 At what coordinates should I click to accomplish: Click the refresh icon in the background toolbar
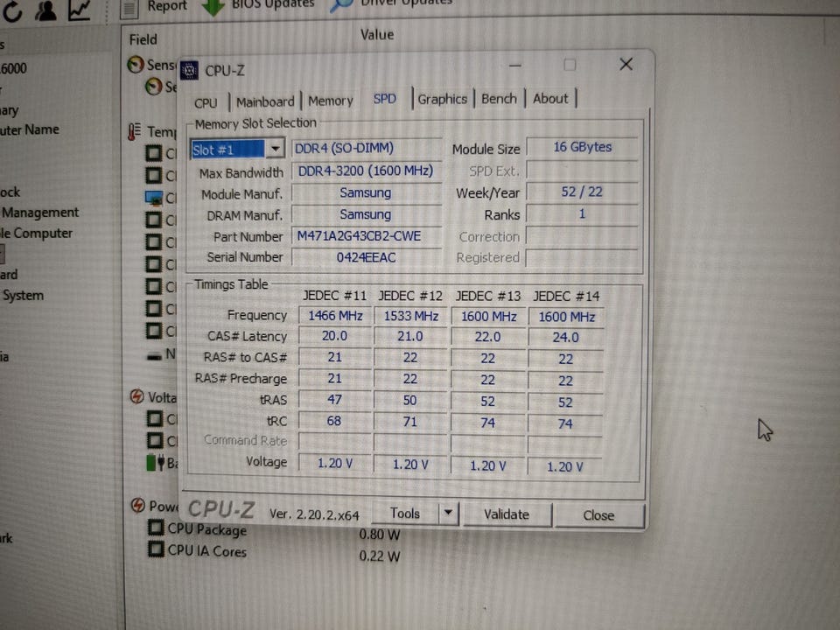pyautogui.click(x=11, y=10)
